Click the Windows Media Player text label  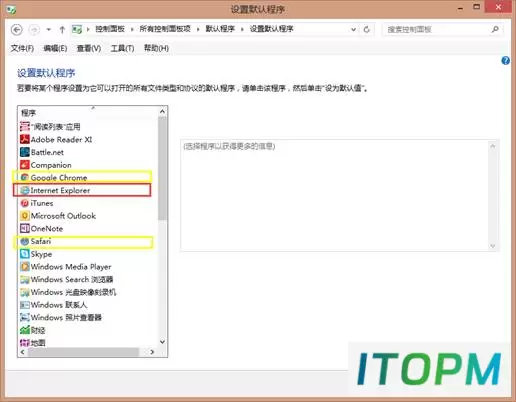71,267
